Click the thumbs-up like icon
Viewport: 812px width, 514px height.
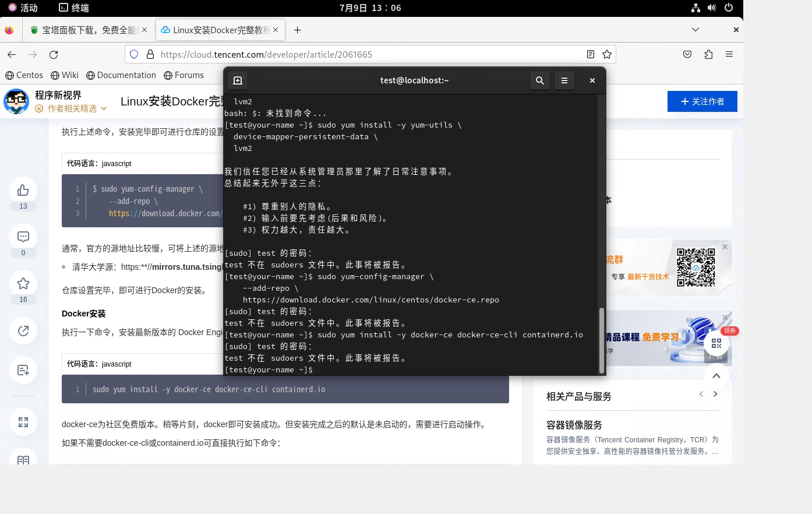point(23,191)
